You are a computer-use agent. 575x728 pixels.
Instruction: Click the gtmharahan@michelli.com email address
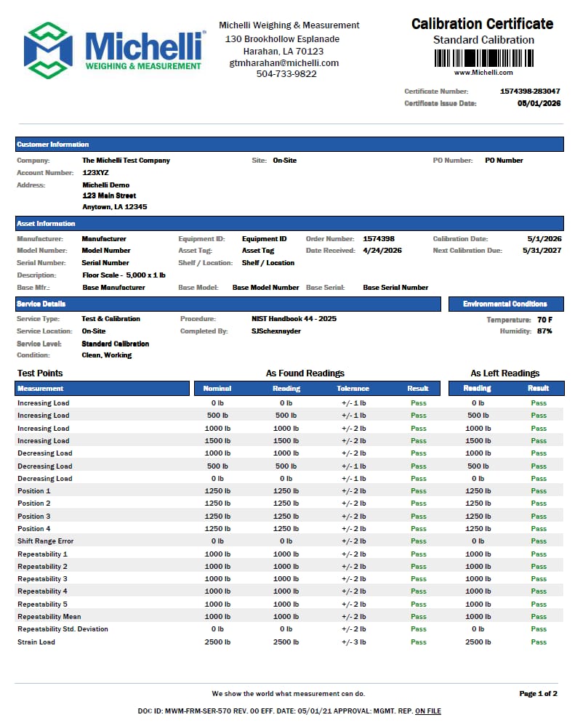pos(284,62)
